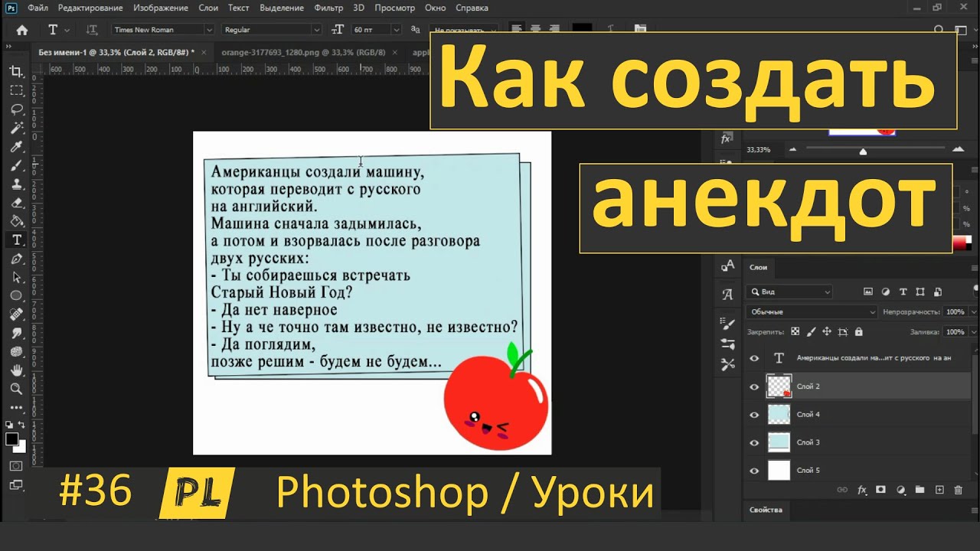The height and width of the screenshot is (551, 980).
Task: Open the Фильтр menu
Action: 328,8
